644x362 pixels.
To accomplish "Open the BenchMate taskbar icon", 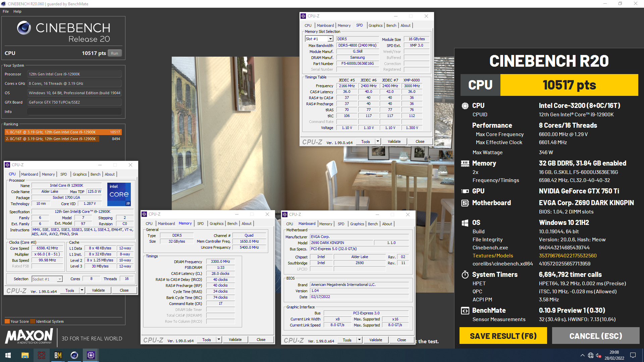I will [58, 355].
